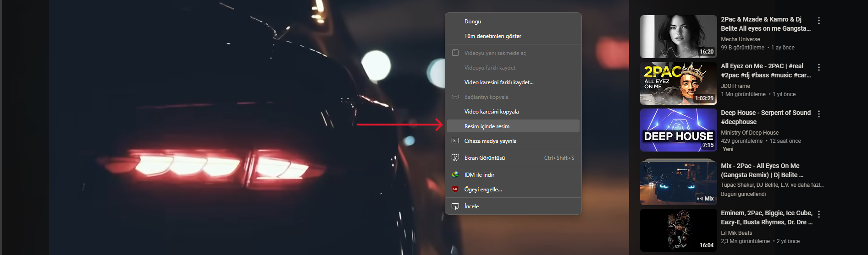Open title Mix - 2Pac - All Eyes On Me
The height and width of the screenshot is (255, 868).
pos(762,170)
